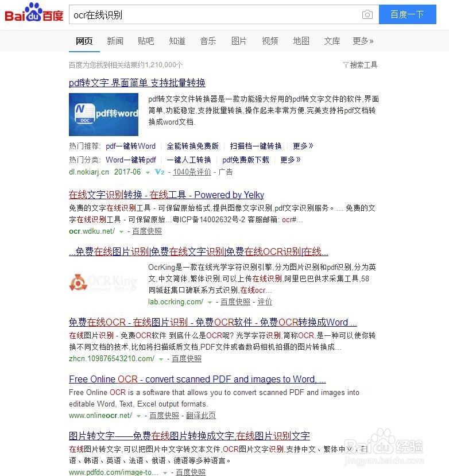Click the dl.nokiarj.cn URL text
This screenshot has height=476, width=449.
coord(88,172)
